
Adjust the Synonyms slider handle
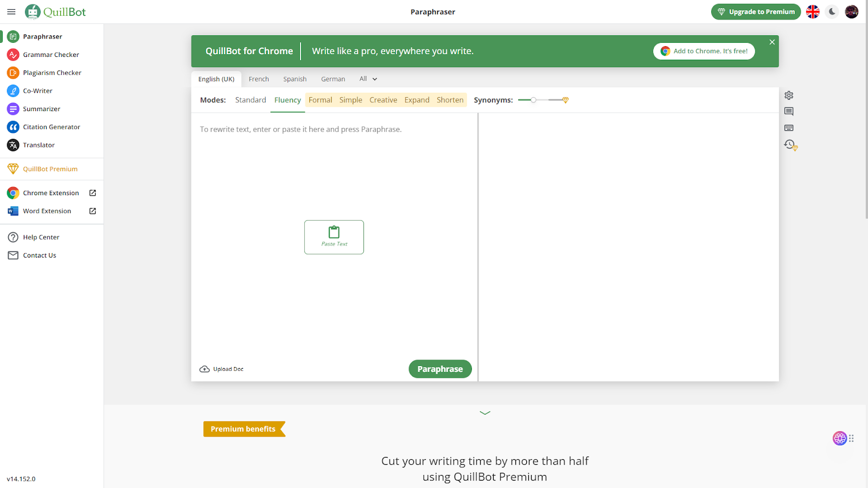tap(533, 100)
